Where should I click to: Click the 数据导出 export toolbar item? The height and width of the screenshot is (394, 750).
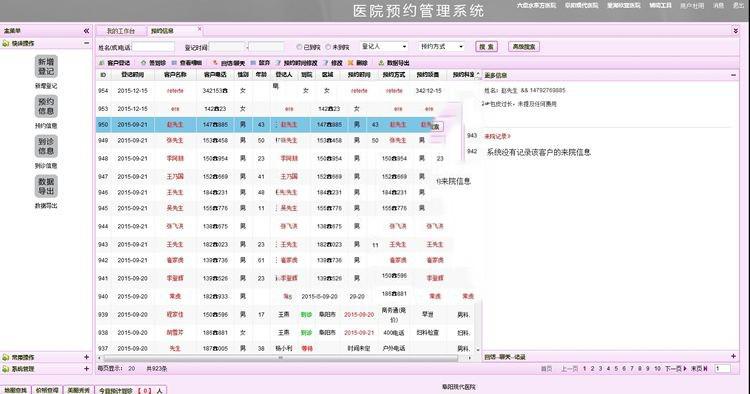point(394,63)
